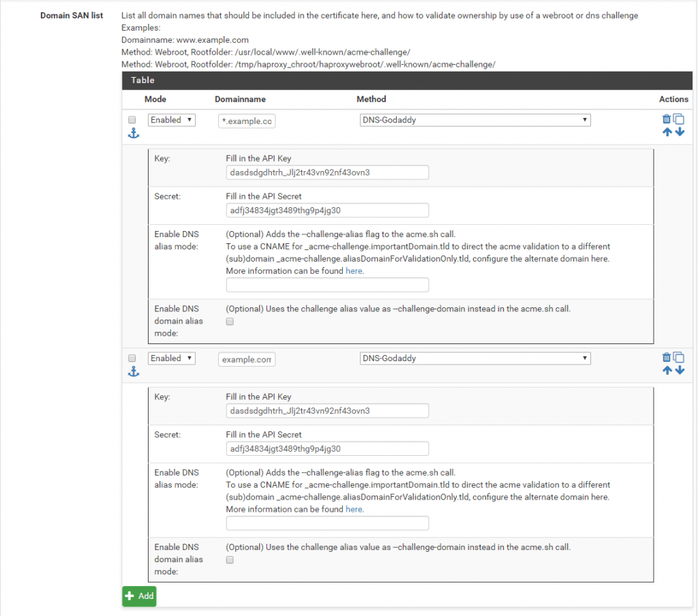Open the first 'here' link for more information
Image resolution: width=698 pixels, height=616 pixels.
pyautogui.click(x=354, y=271)
